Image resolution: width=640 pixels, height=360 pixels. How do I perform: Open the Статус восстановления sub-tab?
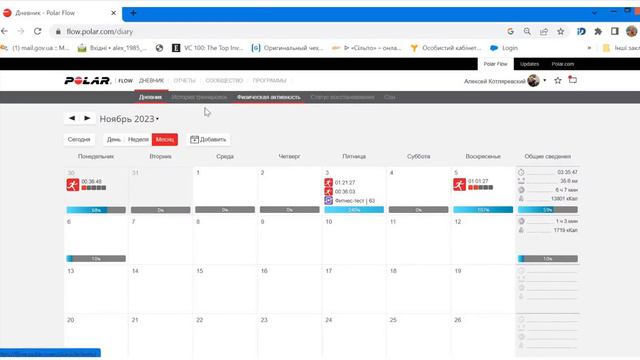[342, 97]
